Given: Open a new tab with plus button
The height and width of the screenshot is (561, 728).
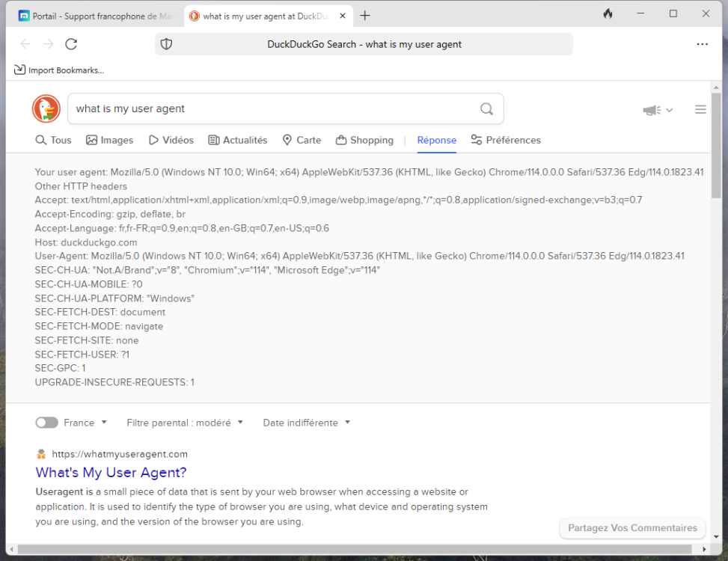Looking at the screenshot, I should [x=365, y=16].
